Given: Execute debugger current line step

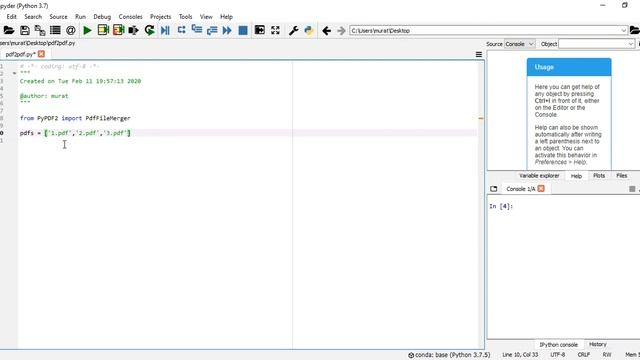Looking at the screenshot, I should [181, 30].
